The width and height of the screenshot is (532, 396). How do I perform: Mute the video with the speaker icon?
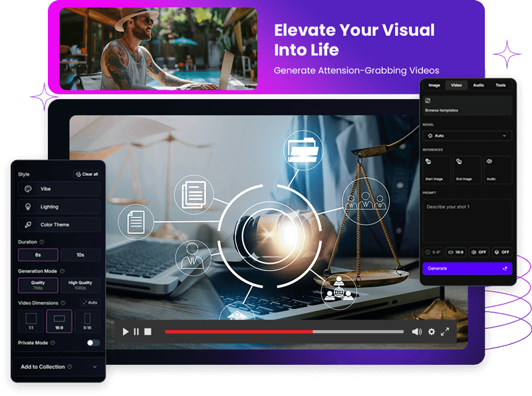point(416,332)
